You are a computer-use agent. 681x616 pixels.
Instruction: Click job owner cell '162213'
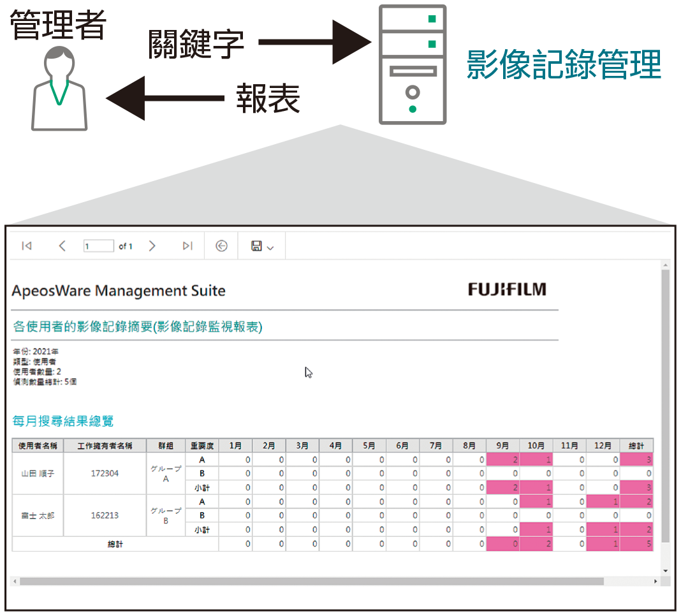[105, 516]
